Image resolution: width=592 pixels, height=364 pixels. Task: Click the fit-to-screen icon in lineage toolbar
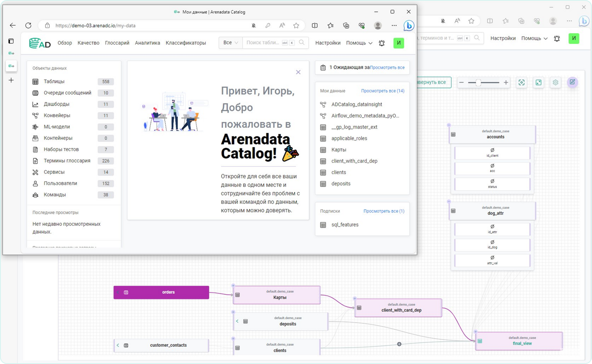[x=522, y=82]
